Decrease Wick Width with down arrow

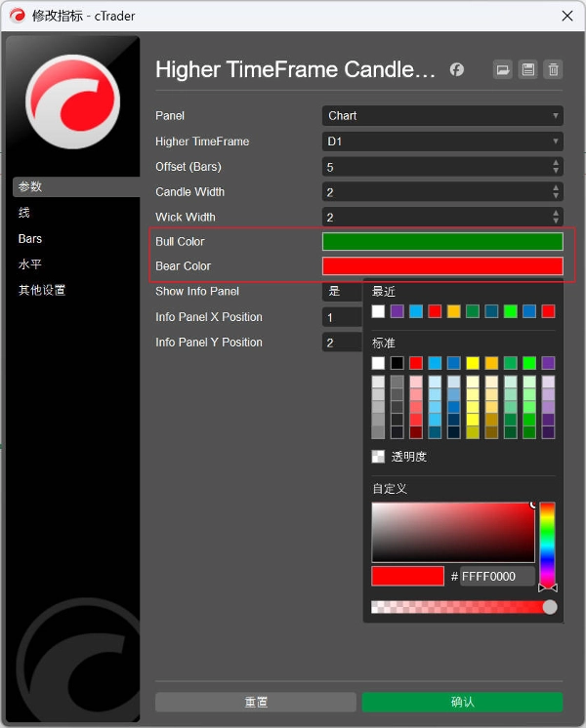pos(556,221)
